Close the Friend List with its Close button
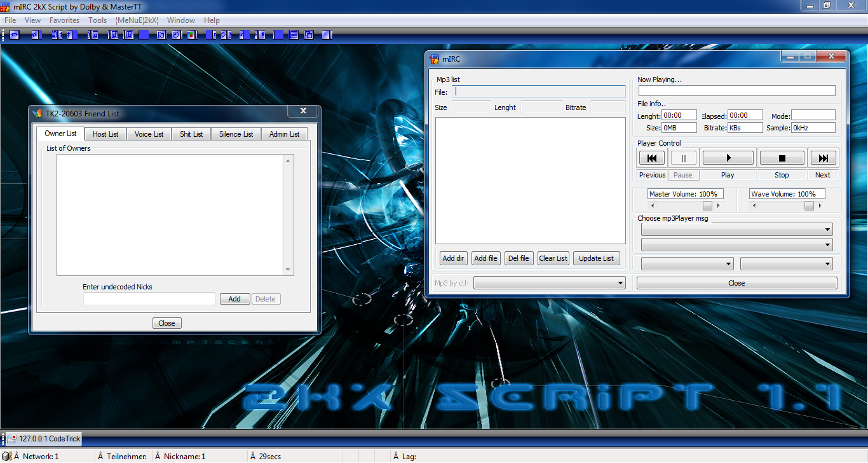This screenshot has height=463, width=868. (x=167, y=323)
